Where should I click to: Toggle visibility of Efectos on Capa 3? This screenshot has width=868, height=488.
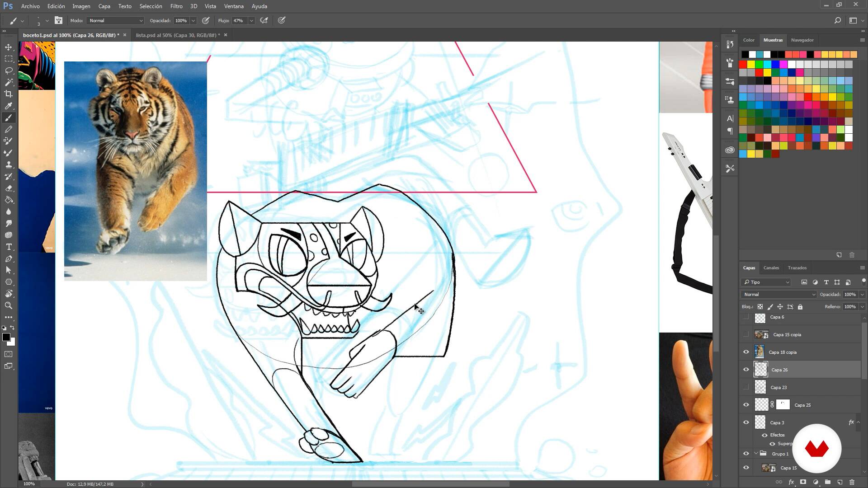[764, 435]
